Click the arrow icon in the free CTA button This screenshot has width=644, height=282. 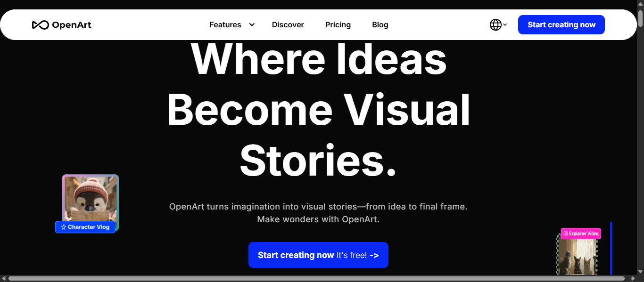(x=374, y=255)
